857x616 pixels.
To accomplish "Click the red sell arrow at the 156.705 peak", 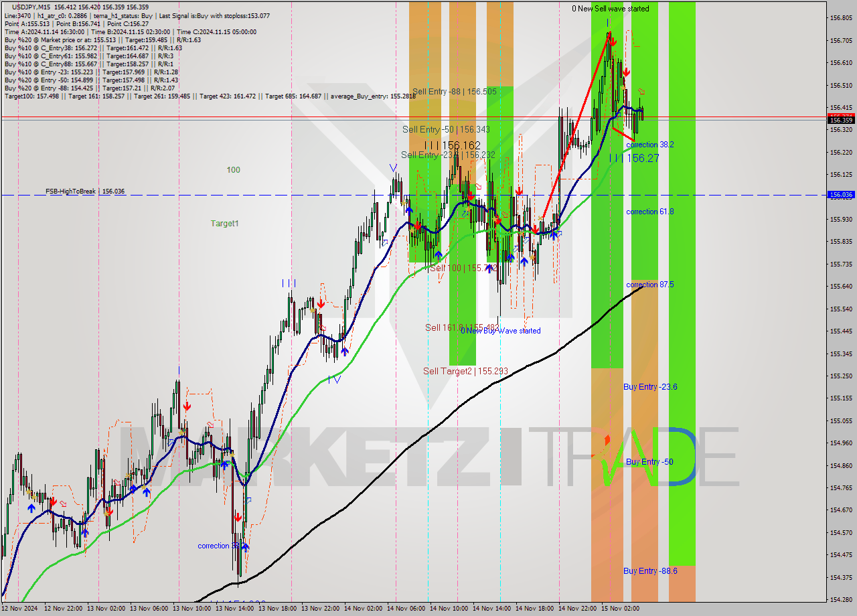I will pyautogui.click(x=613, y=41).
